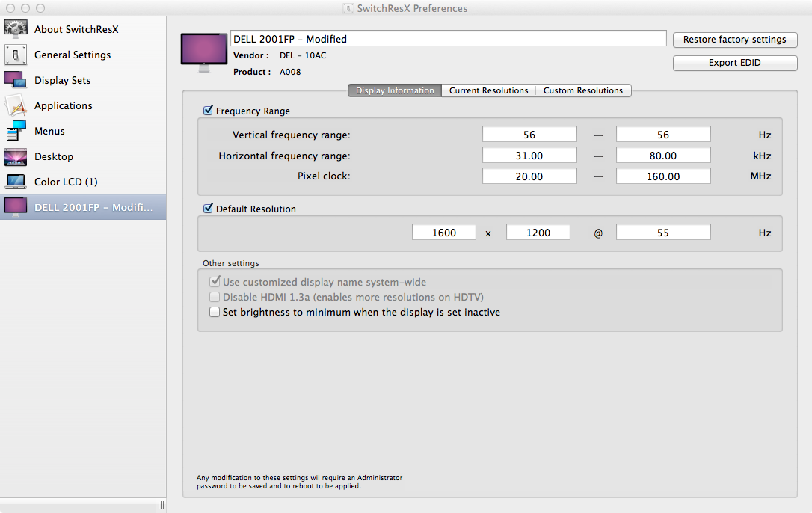Image resolution: width=812 pixels, height=513 pixels.
Task: Click the Display Sets monitors icon
Action: click(x=16, y=80)
